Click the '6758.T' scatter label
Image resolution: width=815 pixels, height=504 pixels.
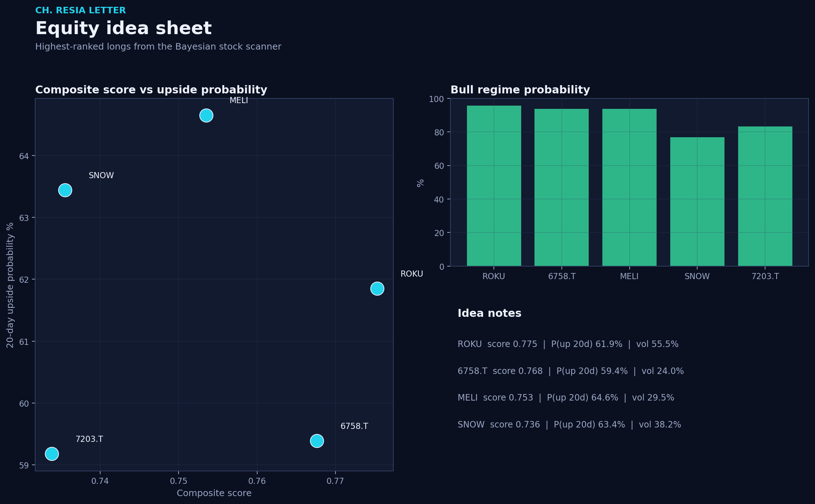click(354, 426)
